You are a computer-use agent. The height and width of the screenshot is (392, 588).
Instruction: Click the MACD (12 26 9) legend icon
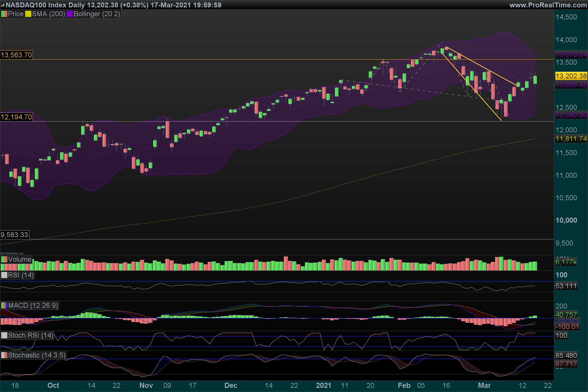4,306
